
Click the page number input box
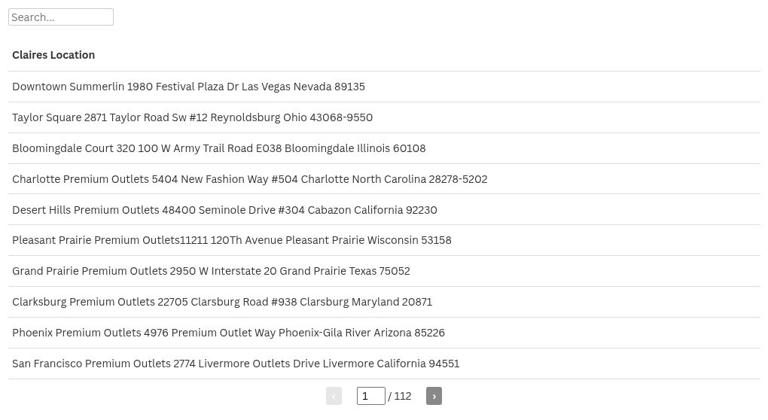[371, 396]
